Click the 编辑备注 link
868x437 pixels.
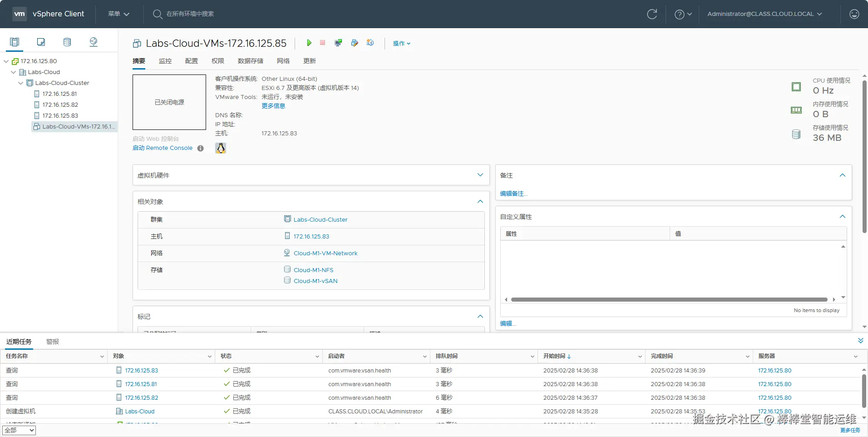(514, 194)
